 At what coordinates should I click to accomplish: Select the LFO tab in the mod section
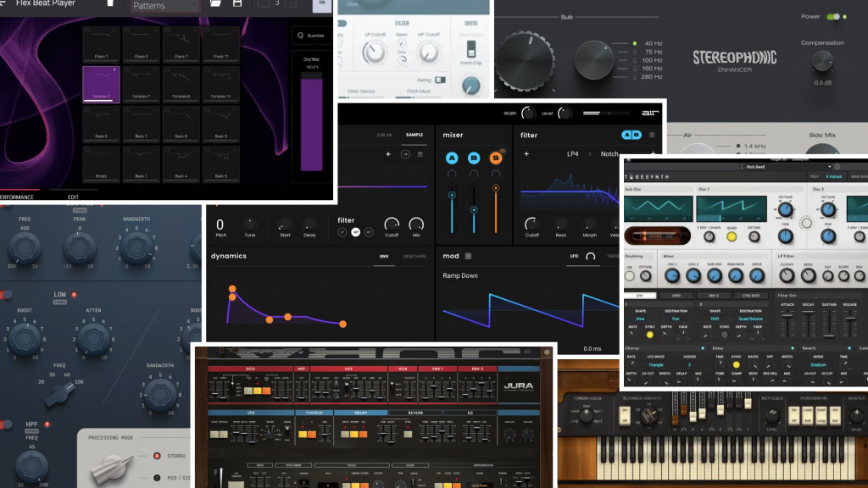pos(574,256)
